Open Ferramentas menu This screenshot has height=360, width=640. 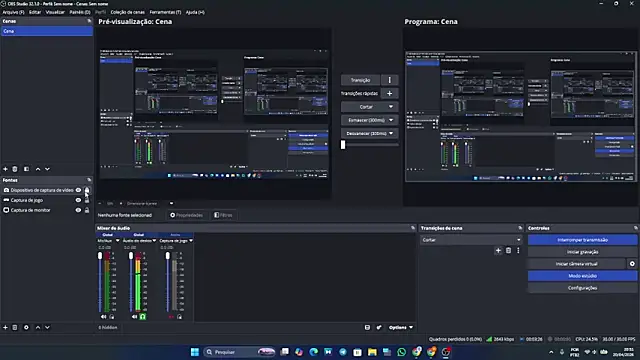tap(165, 12)
